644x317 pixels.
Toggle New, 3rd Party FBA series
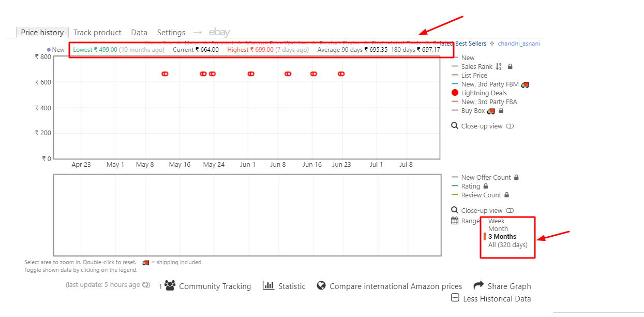489,102
